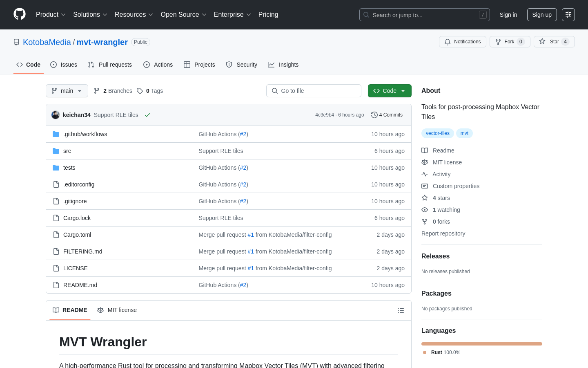Open the FILTERING.md file
588x368 pixels.
(x=83, y=251)
